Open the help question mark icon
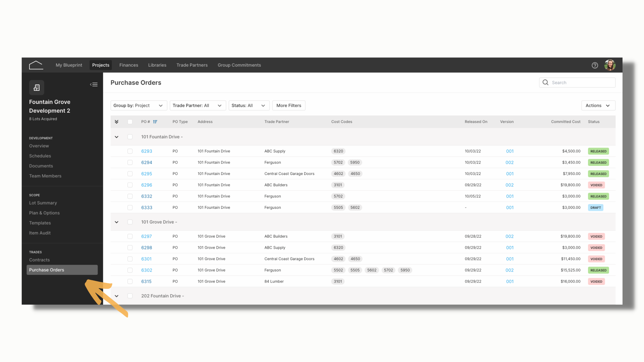The height and width of the screenshot is (362, 644). pyautogui.click(x=595, y=65)
